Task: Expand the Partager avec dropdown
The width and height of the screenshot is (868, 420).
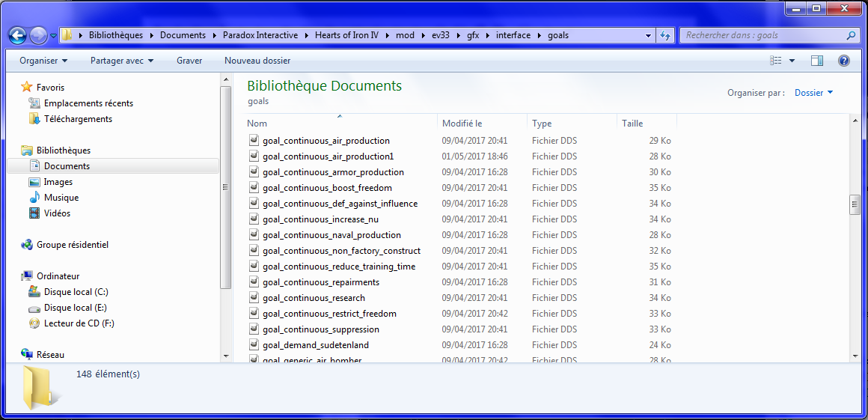Action: tap(122, 61)
